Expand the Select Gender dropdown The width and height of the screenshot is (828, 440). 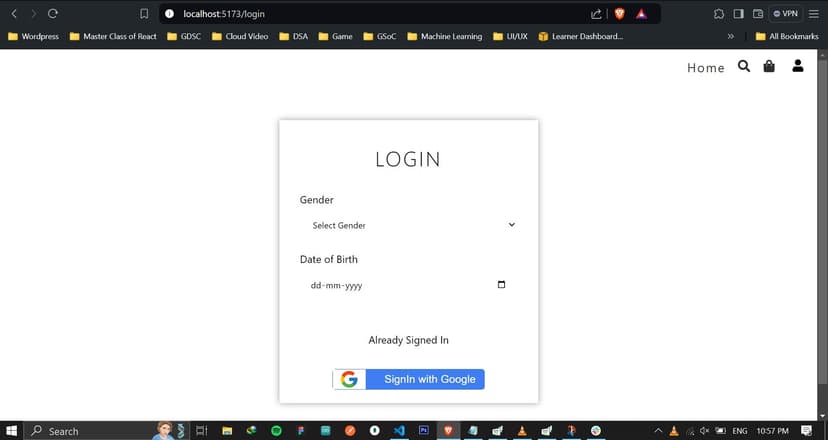(x=409, y=225)
